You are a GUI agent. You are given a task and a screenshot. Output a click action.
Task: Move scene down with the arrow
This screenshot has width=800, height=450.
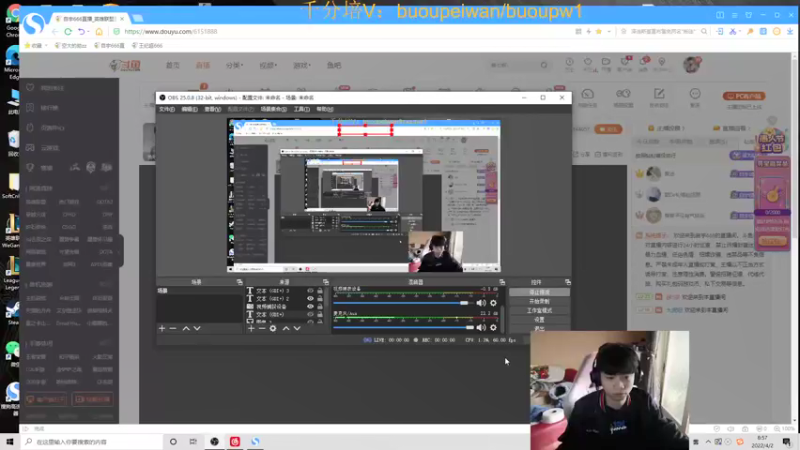197,329
